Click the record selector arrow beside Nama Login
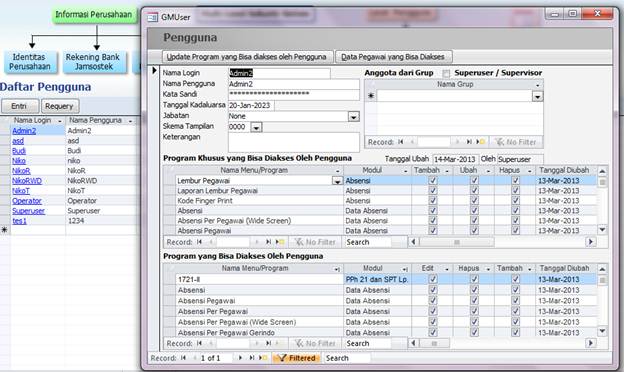This screenshot has height=372, width=624. 154,71
